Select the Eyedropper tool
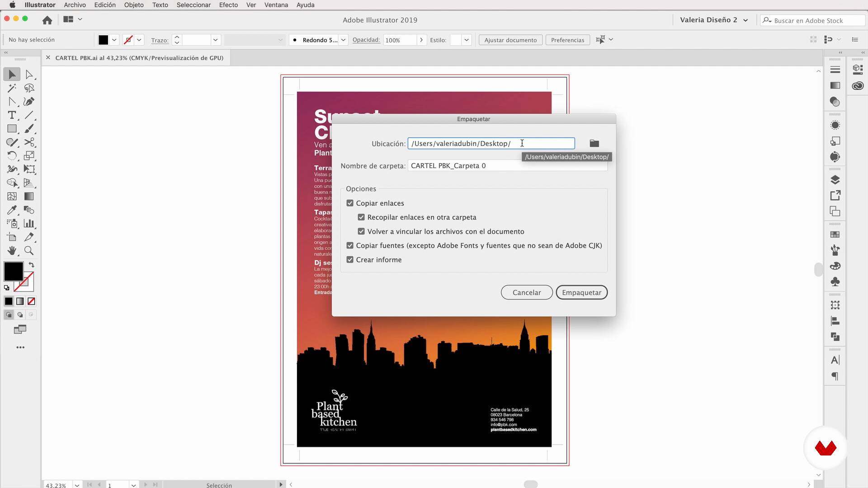Image resolution: width=868 pixels, height=488 pixels. point(12,210)
